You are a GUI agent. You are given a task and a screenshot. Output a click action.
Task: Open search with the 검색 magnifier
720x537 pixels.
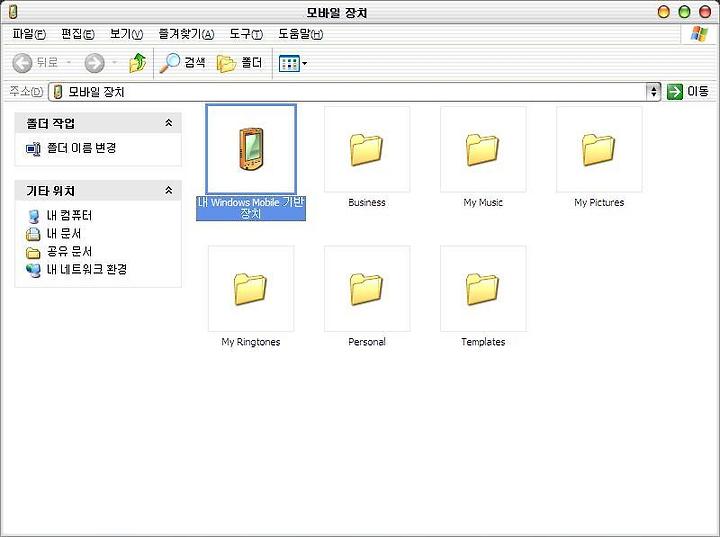coord(170,63)
